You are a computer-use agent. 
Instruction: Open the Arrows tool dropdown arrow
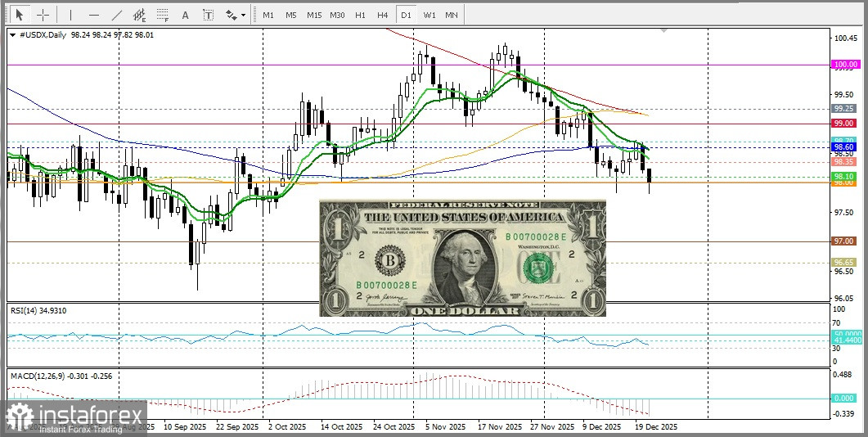(x=243, y=16)
